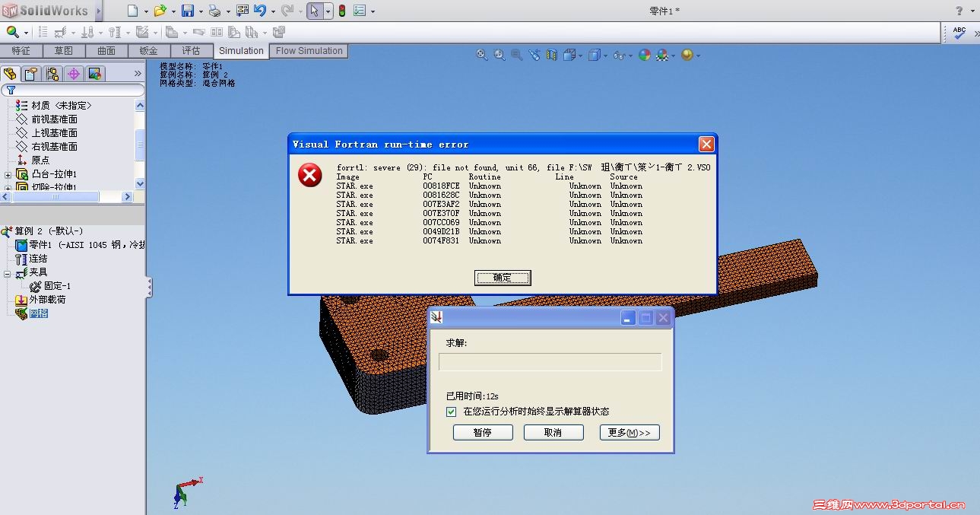Viewport: 980px width, 515px height.
Task: Open the DimXpertManager crosshair tab
Action: (x=73, y=74)
